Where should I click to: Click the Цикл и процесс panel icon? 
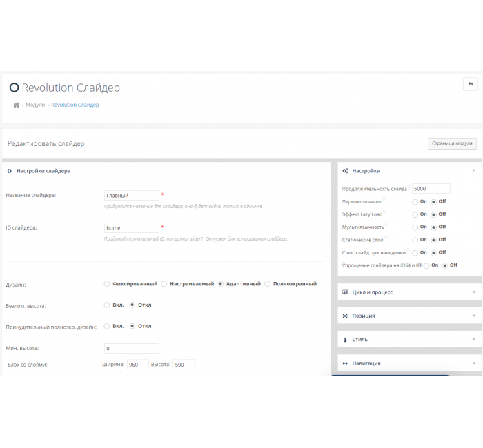coord(345,292)
